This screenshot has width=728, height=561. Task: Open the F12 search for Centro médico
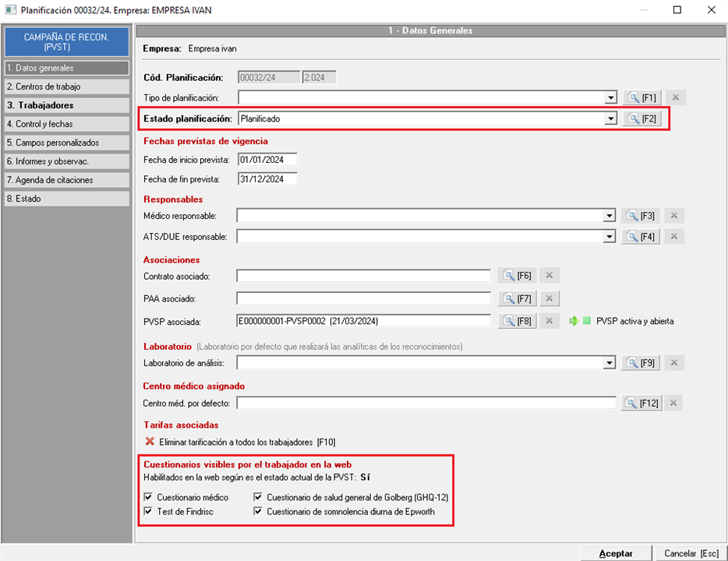642,403
